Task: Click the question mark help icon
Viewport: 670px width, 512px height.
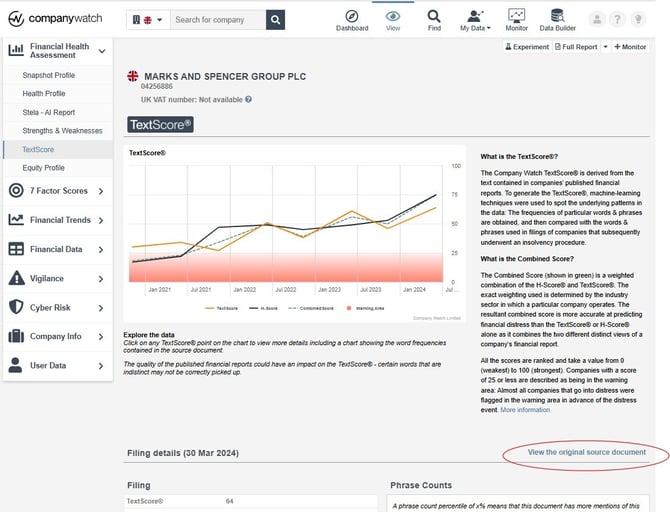Action: 617,19
